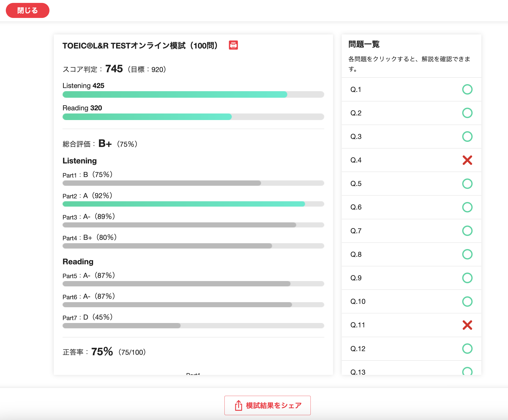
Task: Click the Part7 progress bar
Action: coord(193,326)
